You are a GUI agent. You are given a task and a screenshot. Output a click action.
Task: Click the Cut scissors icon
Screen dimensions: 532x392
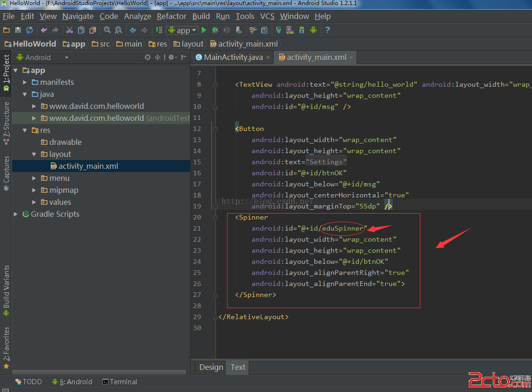coord(69,30)
